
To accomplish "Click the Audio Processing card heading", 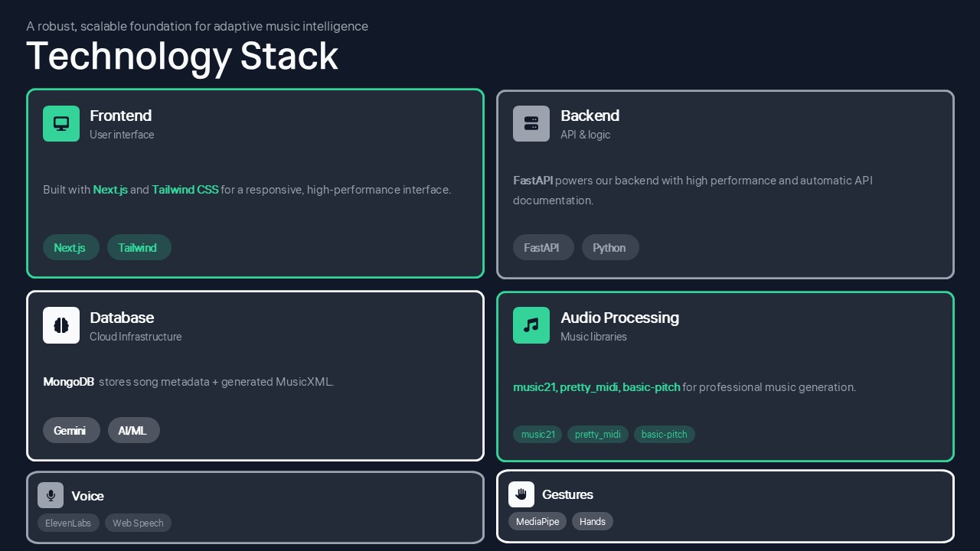I will (x=619, y=318).
